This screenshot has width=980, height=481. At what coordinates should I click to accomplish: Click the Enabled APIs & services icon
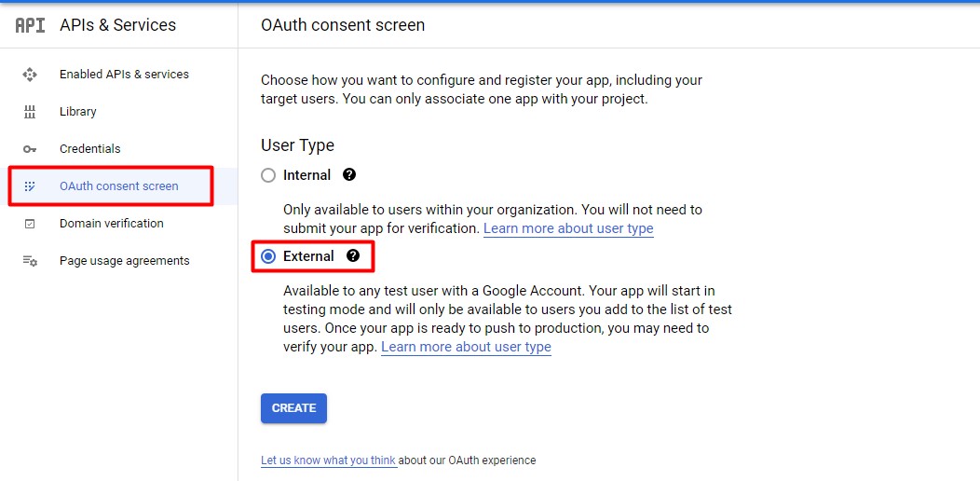pos(30,75)
